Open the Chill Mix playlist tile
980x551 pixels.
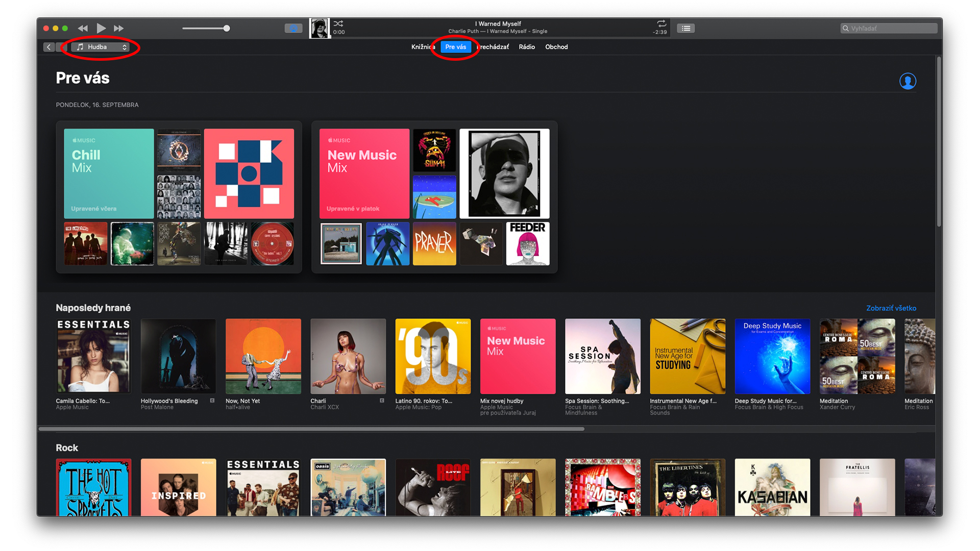click(x=109, y=173)
